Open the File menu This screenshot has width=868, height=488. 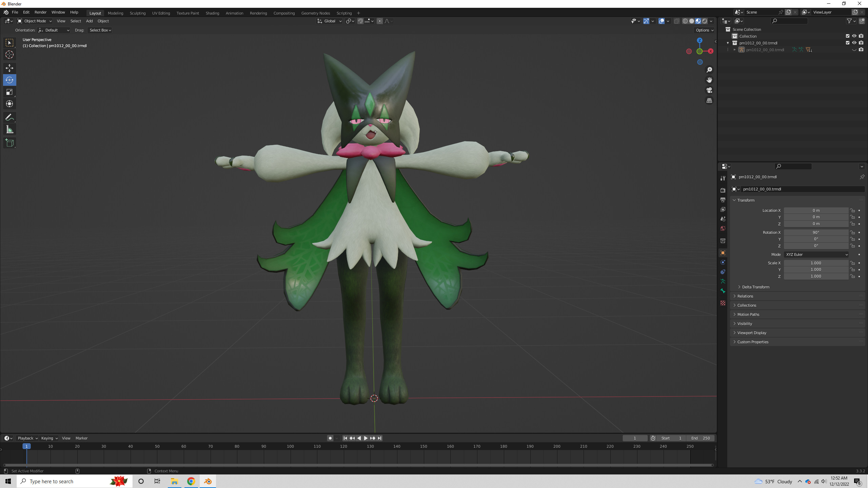(x=15, y=12)
